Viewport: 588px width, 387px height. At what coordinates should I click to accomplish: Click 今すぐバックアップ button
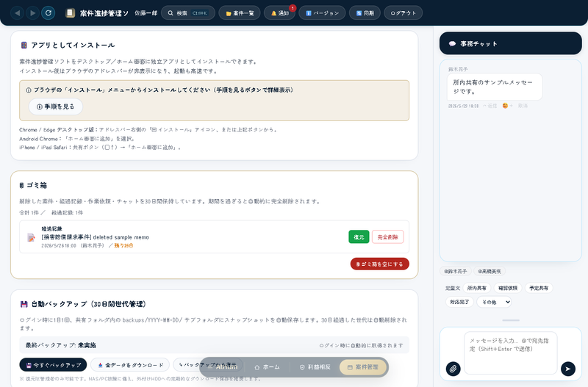[53, 365]
